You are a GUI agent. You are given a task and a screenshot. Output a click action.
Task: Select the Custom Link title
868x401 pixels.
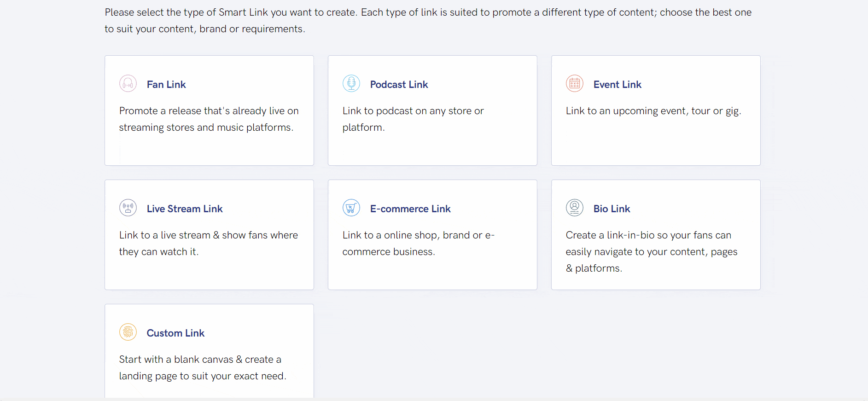pyautogui.click(x=175, y=333)
